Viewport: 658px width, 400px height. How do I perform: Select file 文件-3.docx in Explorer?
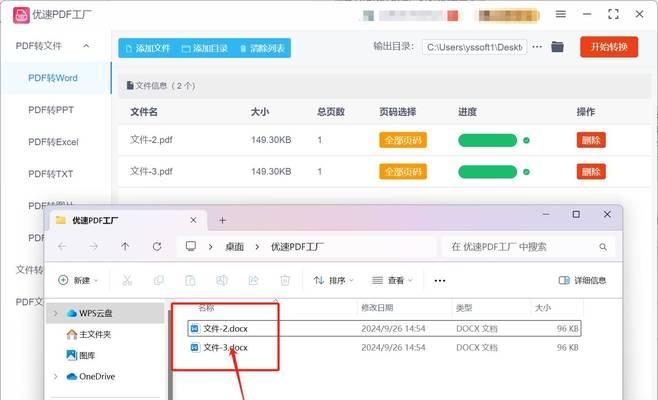coord(384,348)
